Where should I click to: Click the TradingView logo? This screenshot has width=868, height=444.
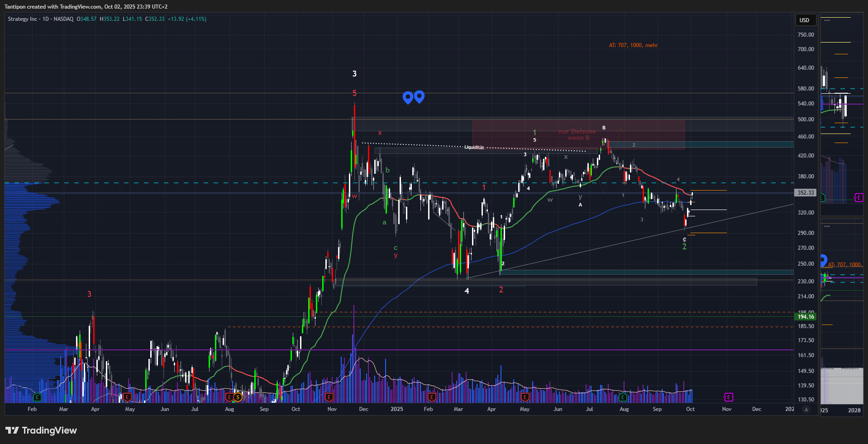point(41,430)
